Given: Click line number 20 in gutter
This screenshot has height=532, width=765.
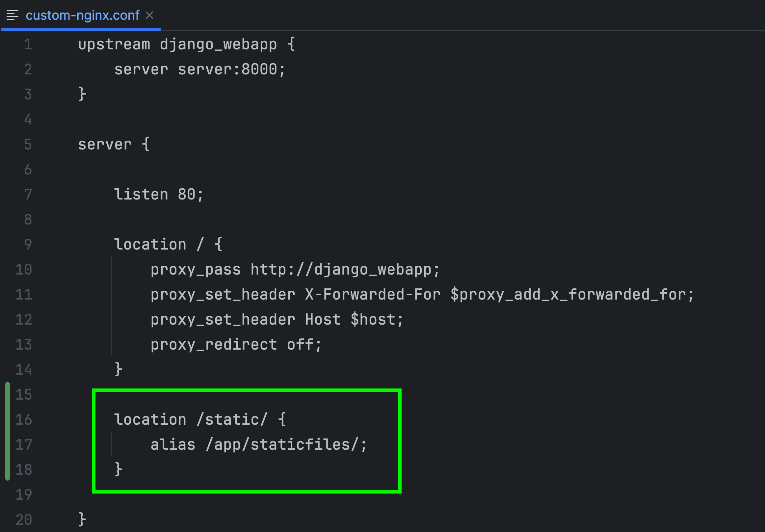Looking at the screenshot, I should click(24, 520).
